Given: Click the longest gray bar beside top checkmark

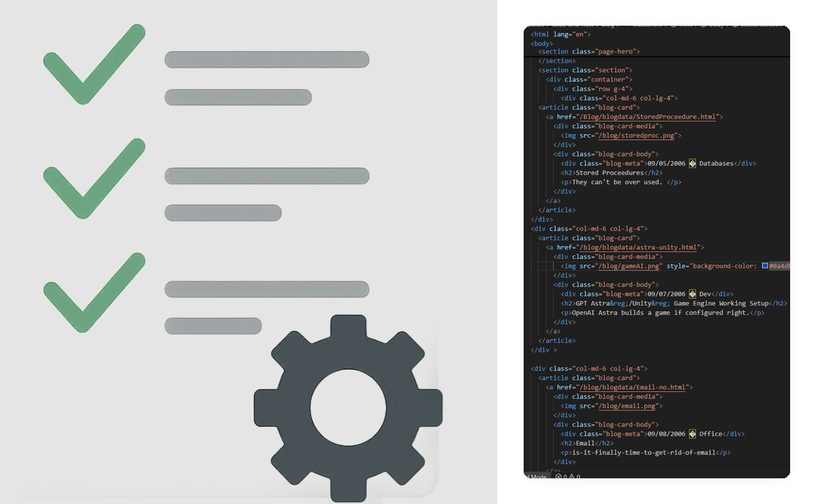Looking at the screenshot, I should [266, 59].
